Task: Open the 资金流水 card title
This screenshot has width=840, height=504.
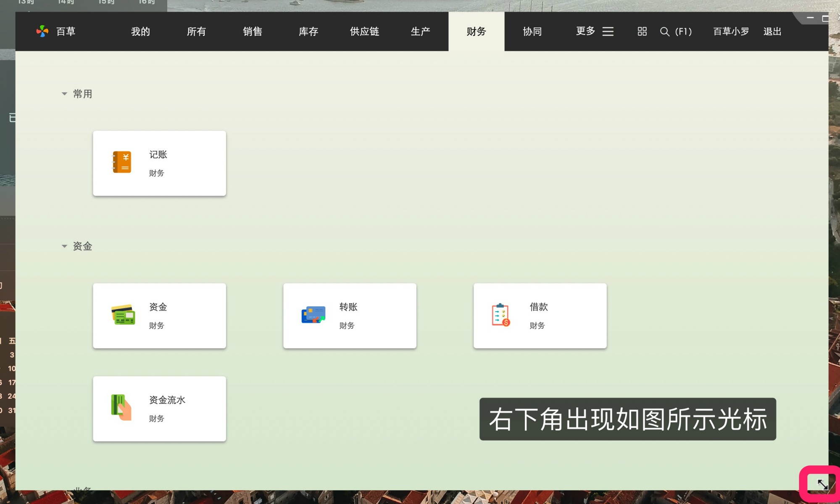Action: tap(167, 400)
